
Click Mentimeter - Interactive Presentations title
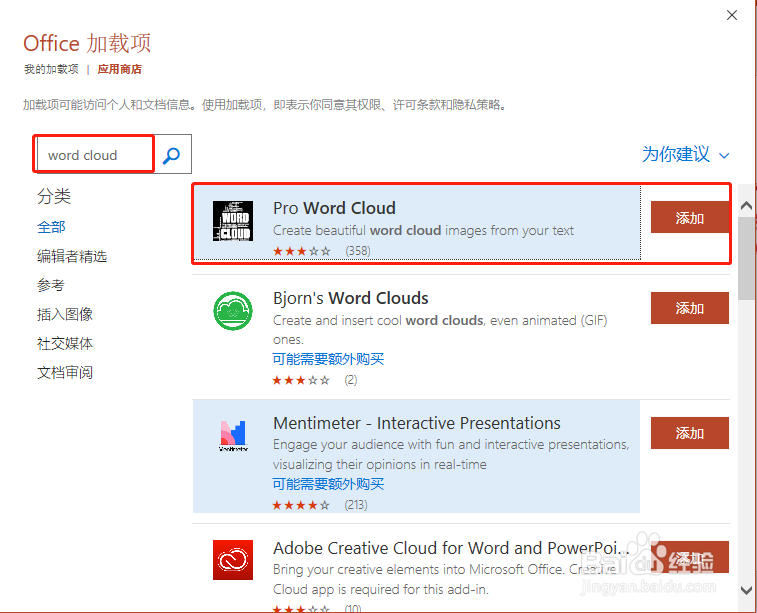[417, 423]
